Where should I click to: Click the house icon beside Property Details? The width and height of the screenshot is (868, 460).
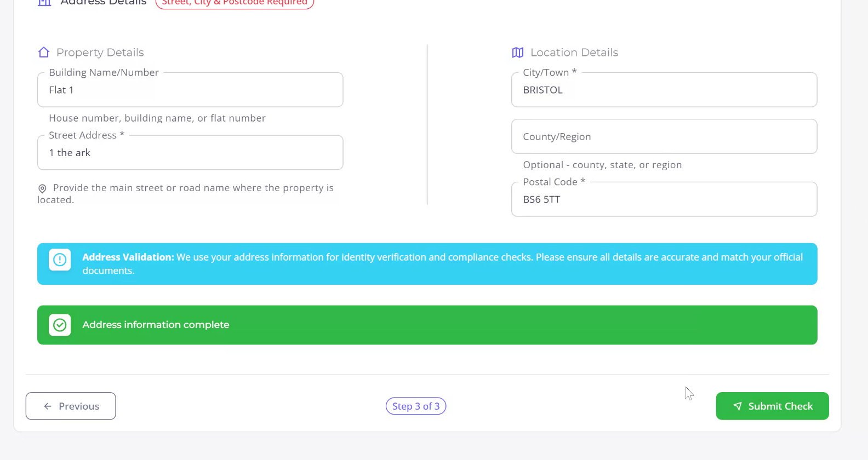point(44,53)
